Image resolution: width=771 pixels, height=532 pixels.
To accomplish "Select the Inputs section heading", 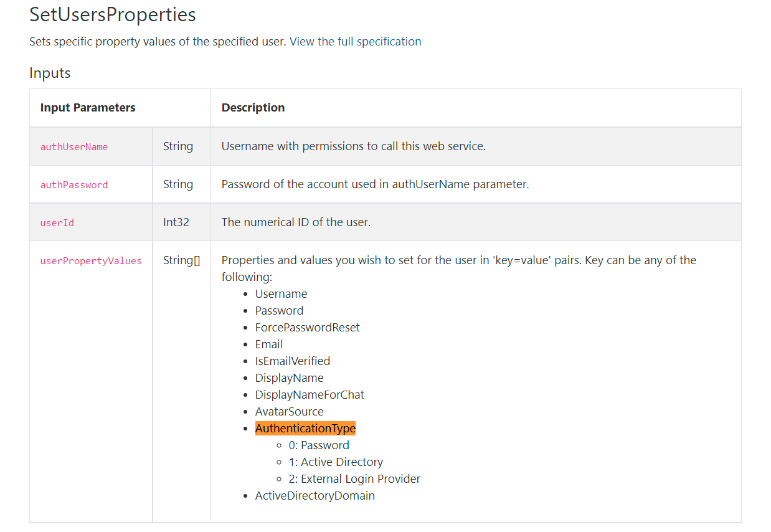I will tap(50, 73).
